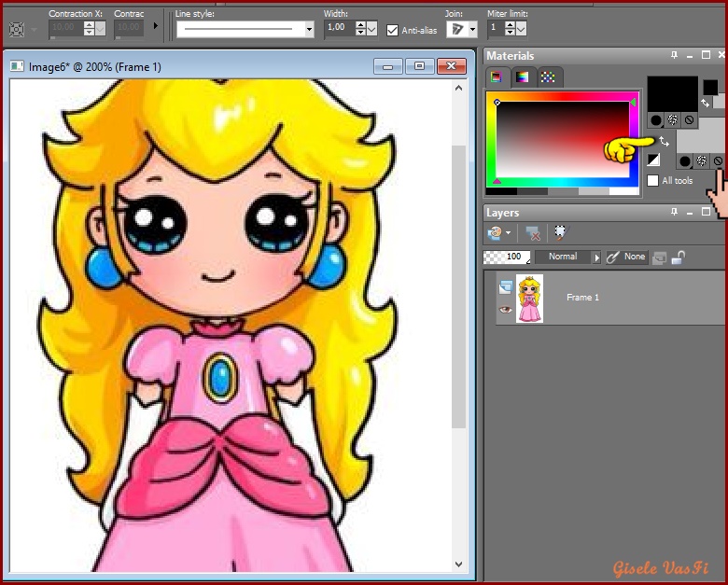Open the presets dropdown arrow
The image size is (728, 585).
click(34, 30)
